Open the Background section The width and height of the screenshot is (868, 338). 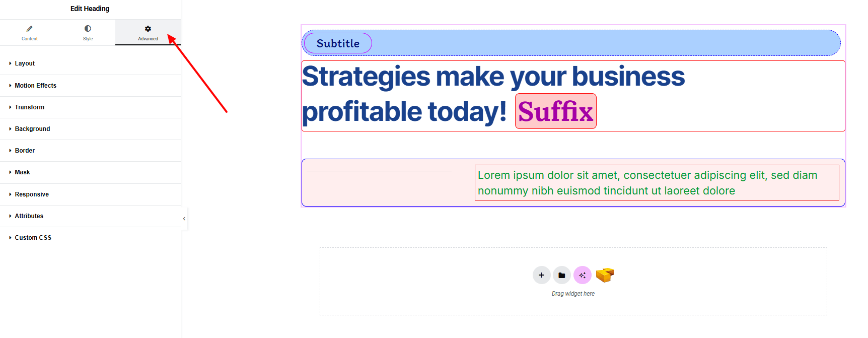coord(32,129)
